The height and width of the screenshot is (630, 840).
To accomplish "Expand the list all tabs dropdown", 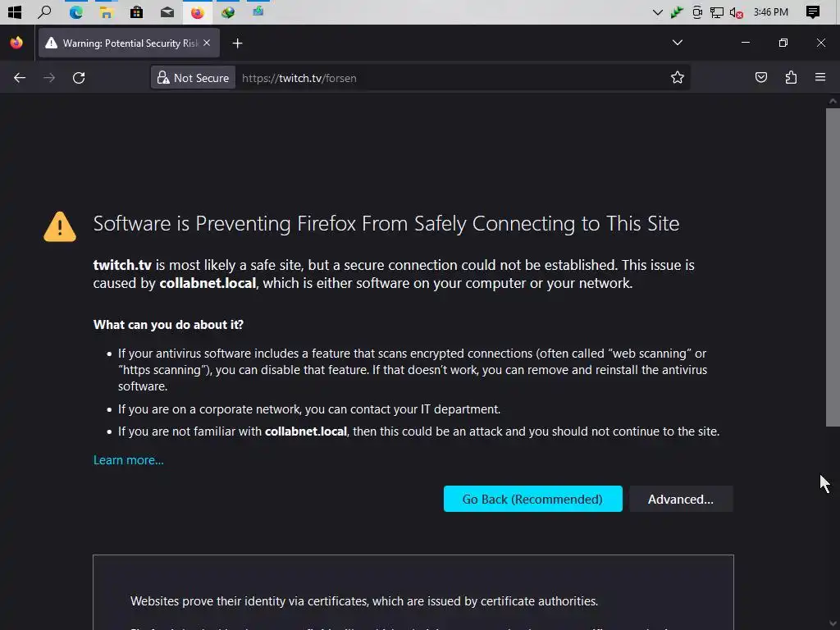I will pyautogui.click(x=677, y=43).
